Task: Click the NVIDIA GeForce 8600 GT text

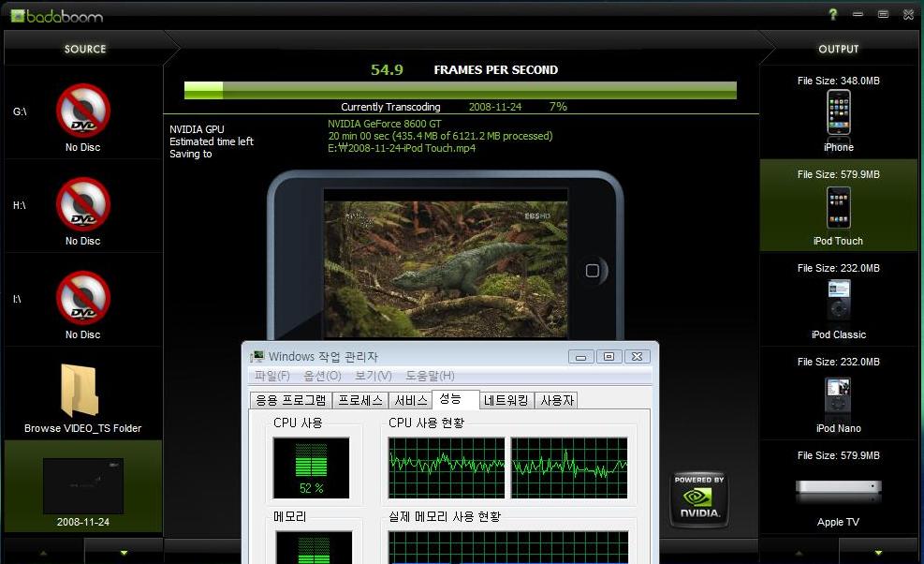Action: [384, 124]
